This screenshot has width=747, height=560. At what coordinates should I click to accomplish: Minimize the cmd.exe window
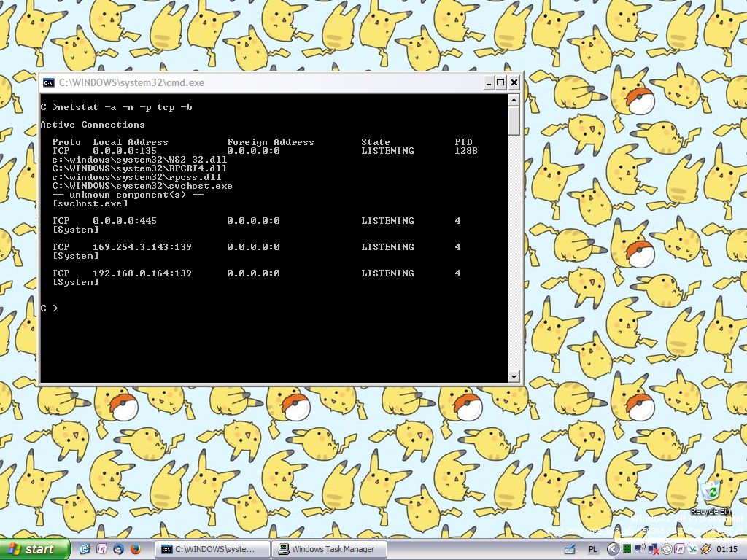(x=488, y=83)
